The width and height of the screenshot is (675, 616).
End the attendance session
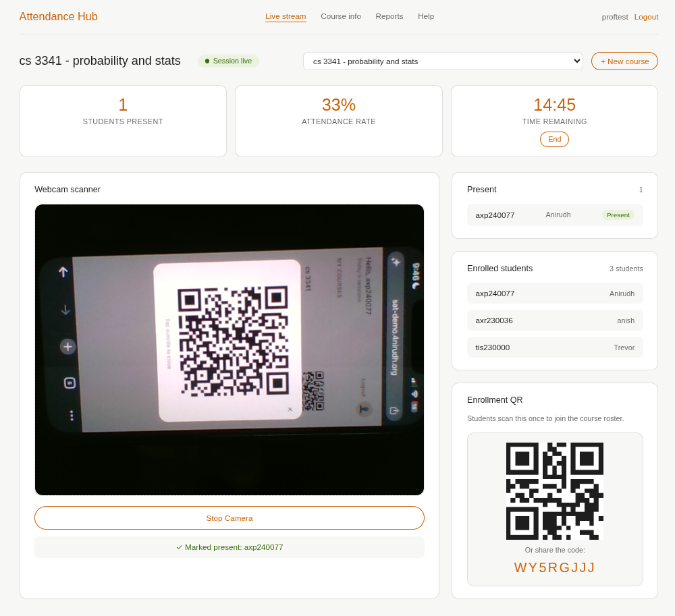coord(554,140)
